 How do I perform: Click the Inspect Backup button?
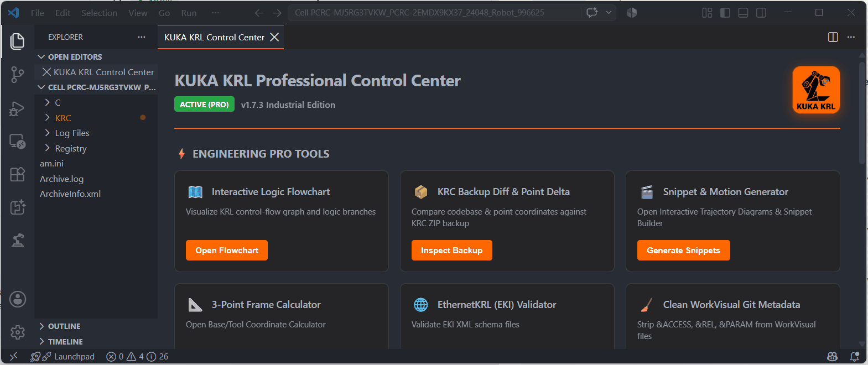tap(451, 250)
